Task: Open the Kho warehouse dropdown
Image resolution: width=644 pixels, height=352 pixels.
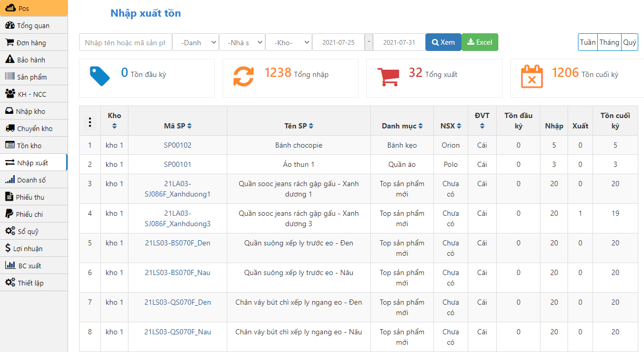Action: pyautogui.click(x=289, y=43)
